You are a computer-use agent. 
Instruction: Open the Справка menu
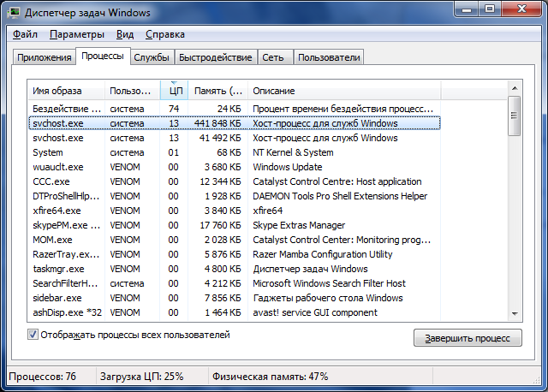pos(165,34)
